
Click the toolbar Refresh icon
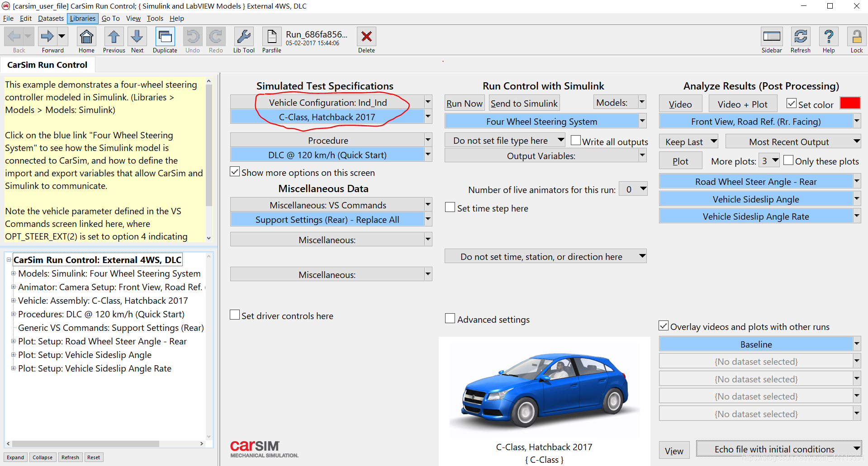tap(801, 36)
